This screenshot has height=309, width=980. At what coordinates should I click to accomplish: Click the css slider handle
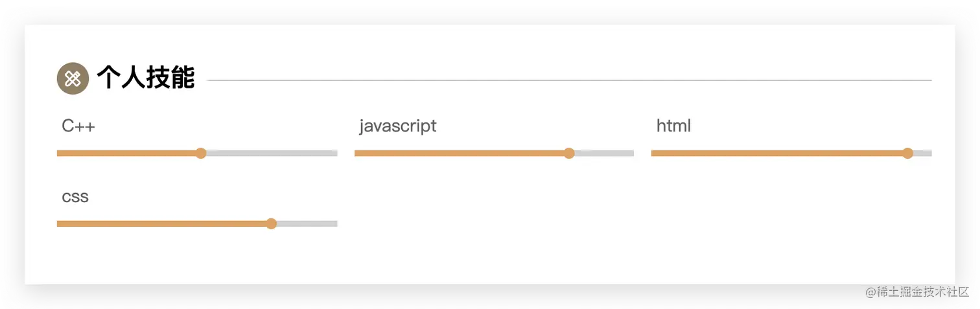click(272, 224)
